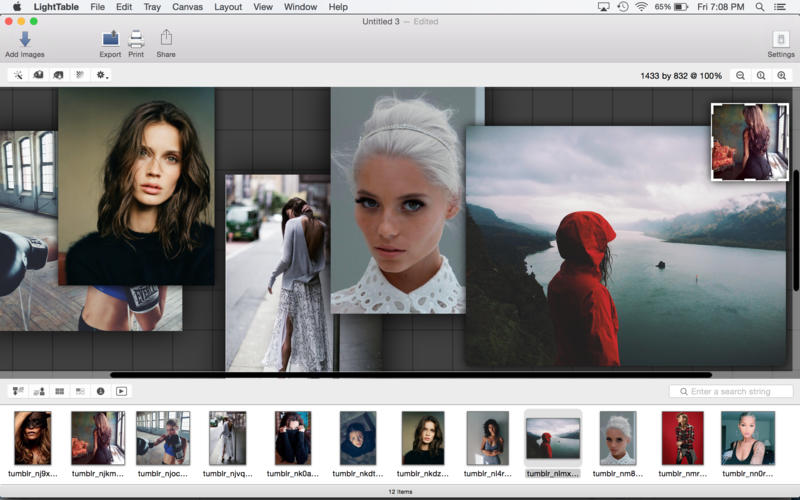Start the tray slideshow play button
This screenshot has height=500, width=800.
122,391
